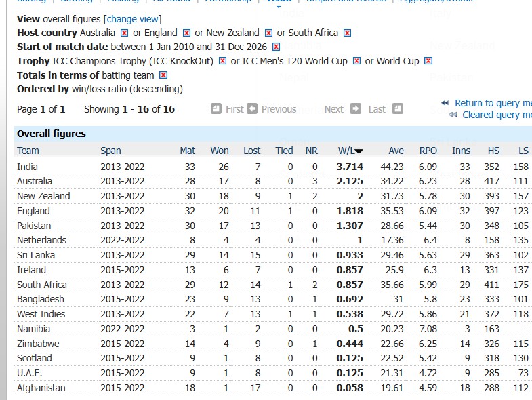The image size is (532, 400).
Task: Remove the South Africa host country filter
Action: point(347,33)
